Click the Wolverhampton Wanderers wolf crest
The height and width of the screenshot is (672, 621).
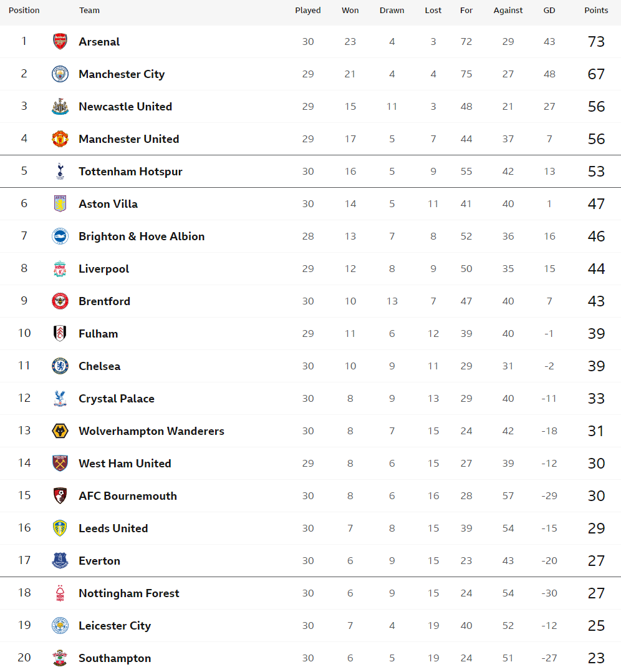point(60,431)
